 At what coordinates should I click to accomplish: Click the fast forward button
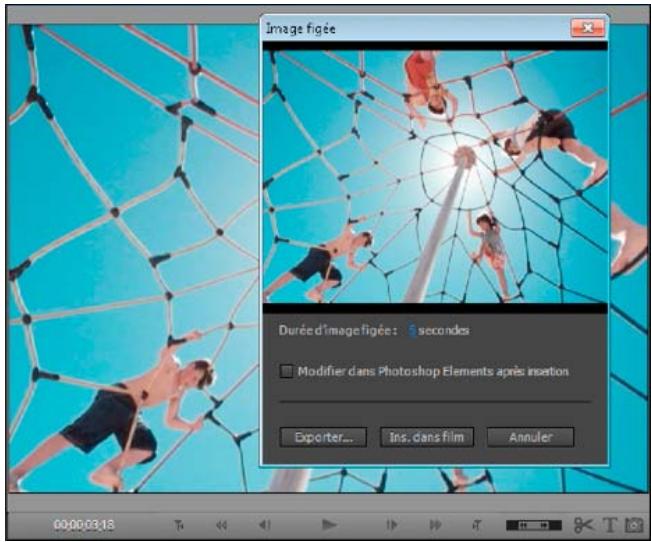[435, 525]
